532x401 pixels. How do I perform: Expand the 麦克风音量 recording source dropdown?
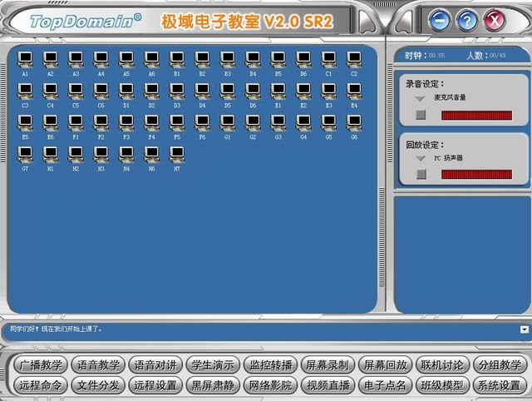421,98
